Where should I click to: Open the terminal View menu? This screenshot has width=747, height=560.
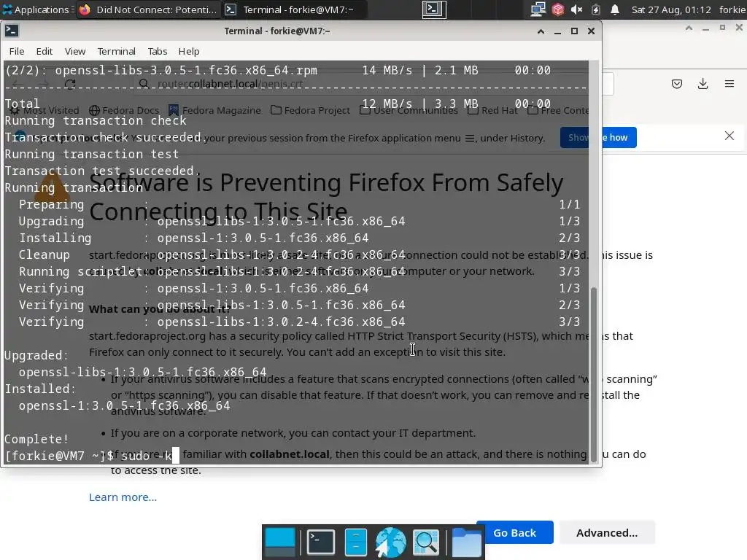pos(75,52)
